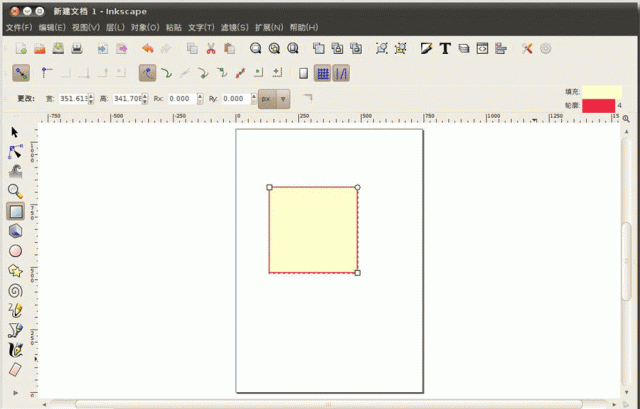Click the width field stepper arrows
The image size is (640, 409).
click(91, 99)
